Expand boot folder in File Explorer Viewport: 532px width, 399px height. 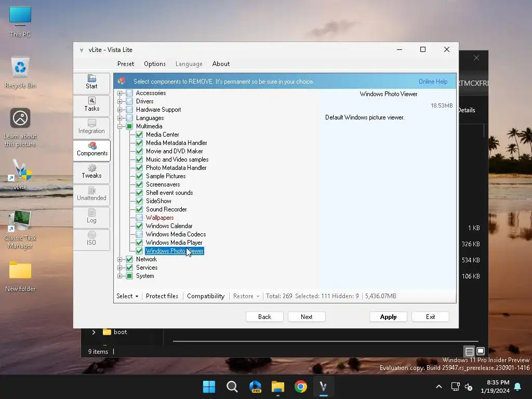point(94,332)
